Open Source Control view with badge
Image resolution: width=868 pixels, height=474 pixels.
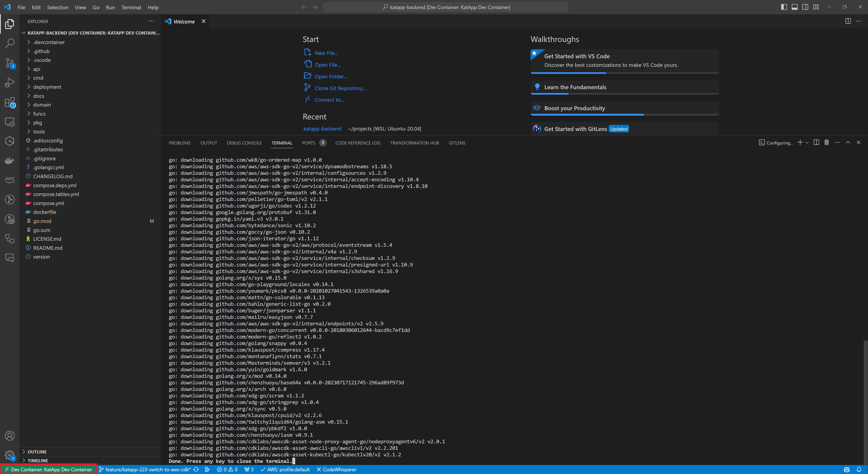pos(9,63)
